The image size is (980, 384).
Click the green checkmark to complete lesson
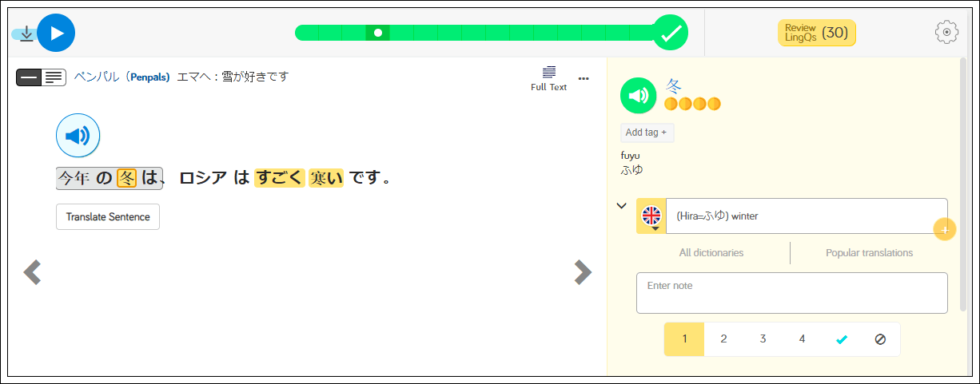point(670,33)
